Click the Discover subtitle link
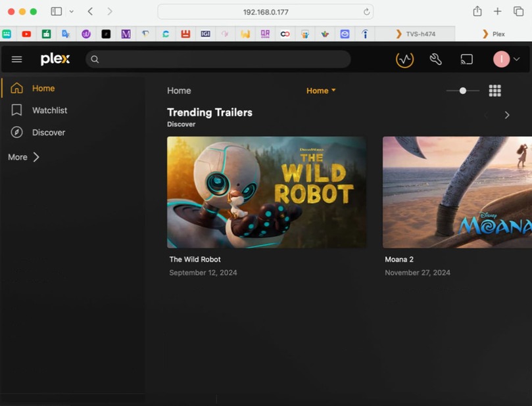The width and height of the screenshot is (532, 406). [x=181, y=124]
